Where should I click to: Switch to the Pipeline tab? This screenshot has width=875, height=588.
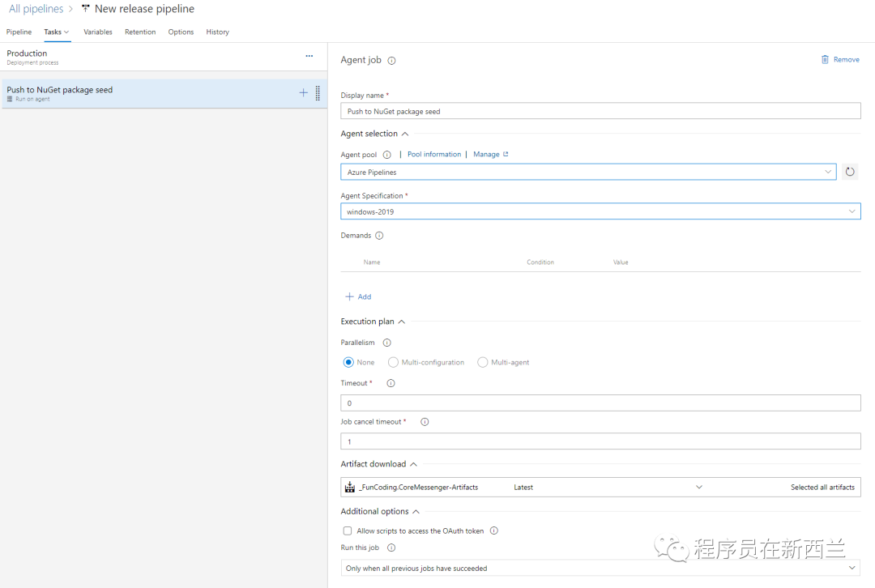pyautogui.click(x=19, y=32)
